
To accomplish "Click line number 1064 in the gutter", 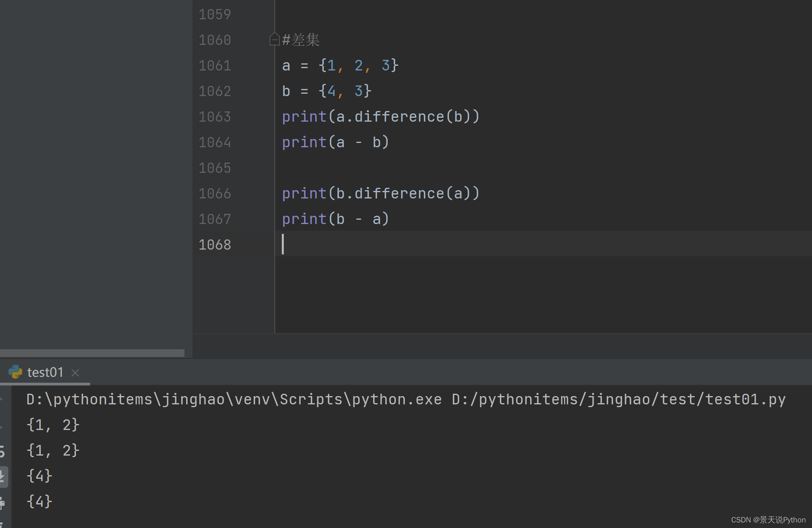I will (x=215, y=143).
